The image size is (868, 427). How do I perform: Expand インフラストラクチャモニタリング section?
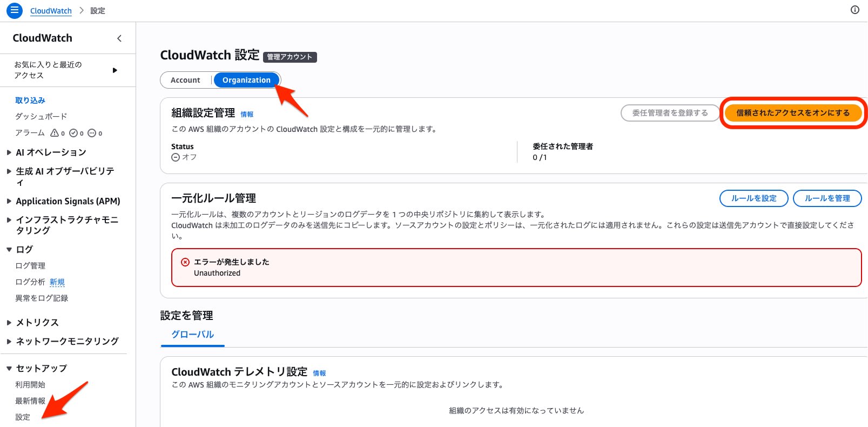pos(9,220)
